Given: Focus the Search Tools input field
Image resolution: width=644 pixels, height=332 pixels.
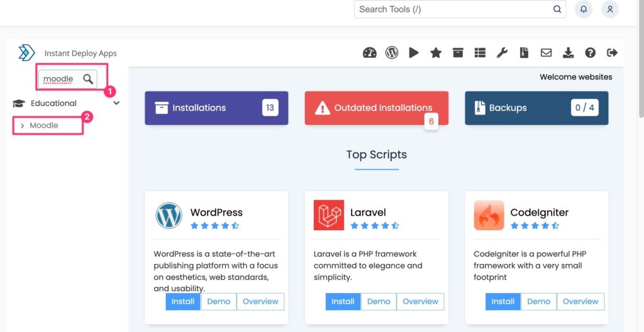Looking at the screenshot, I should click(460, 9).
